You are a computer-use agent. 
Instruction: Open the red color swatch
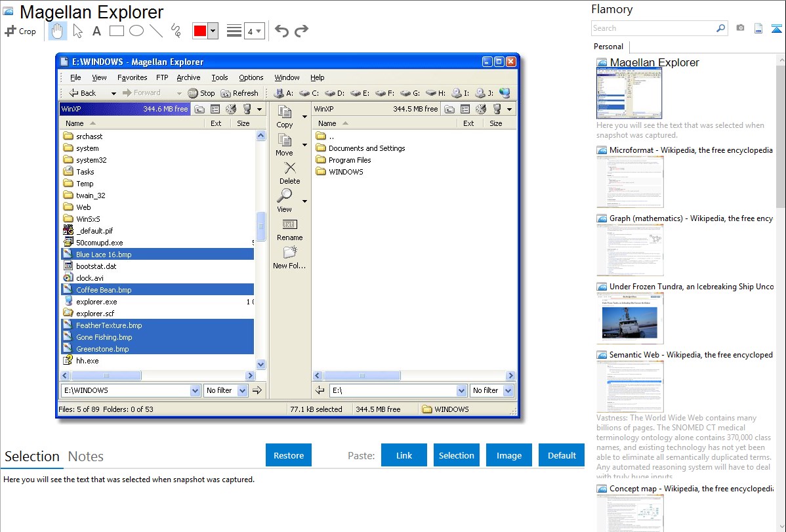(200, 31)
